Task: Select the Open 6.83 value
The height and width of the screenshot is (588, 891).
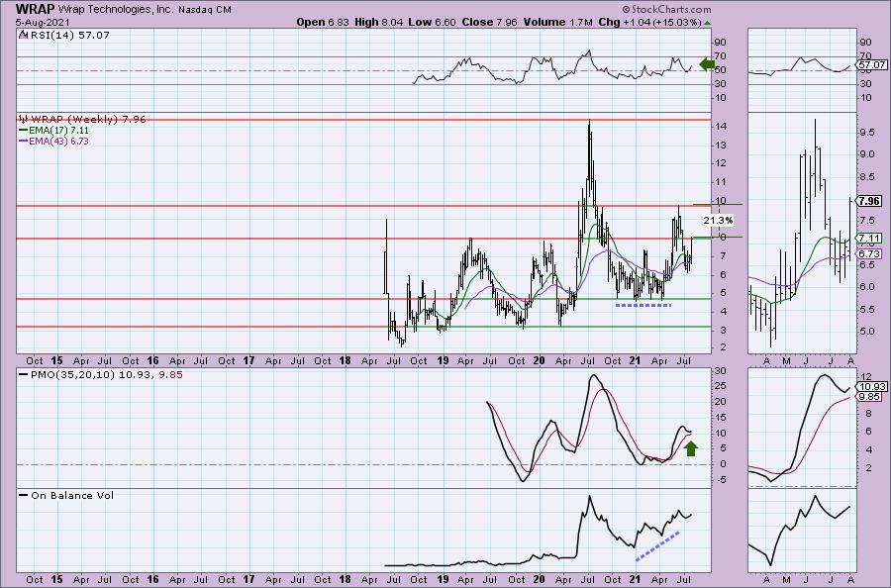Action: 323,22
